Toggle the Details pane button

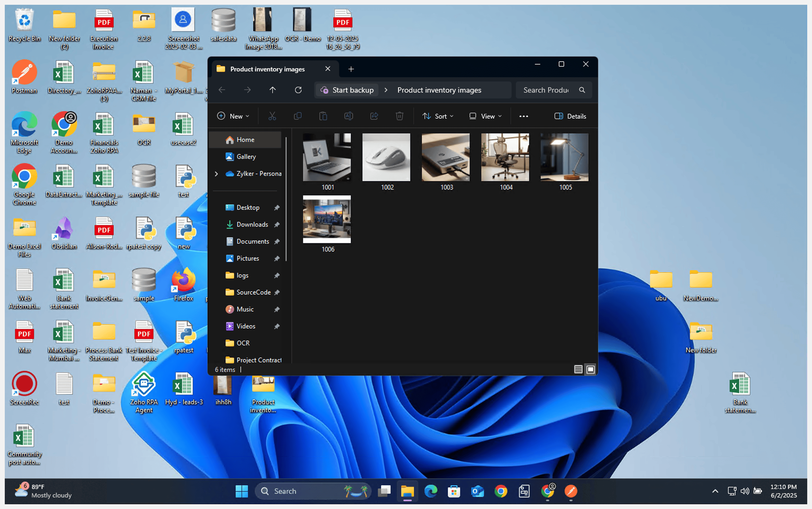pyautogui.click(x=570, y=116)
